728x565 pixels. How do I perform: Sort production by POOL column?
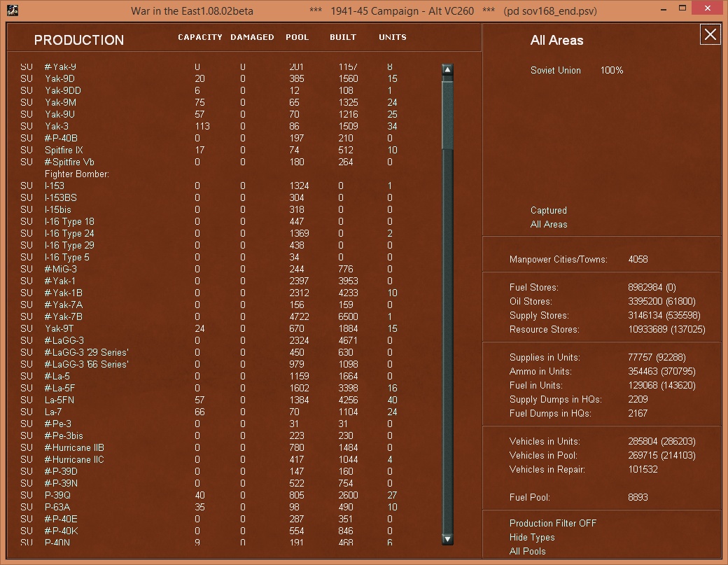pyautogui.click(x=297, y=38)
